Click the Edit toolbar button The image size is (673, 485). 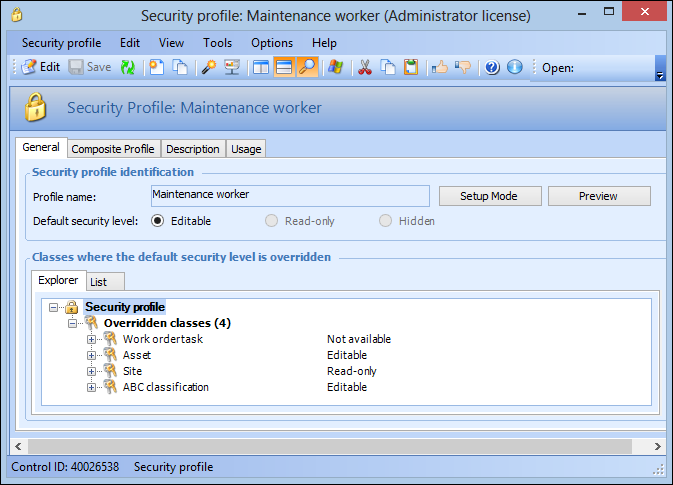tap(40, 67)
